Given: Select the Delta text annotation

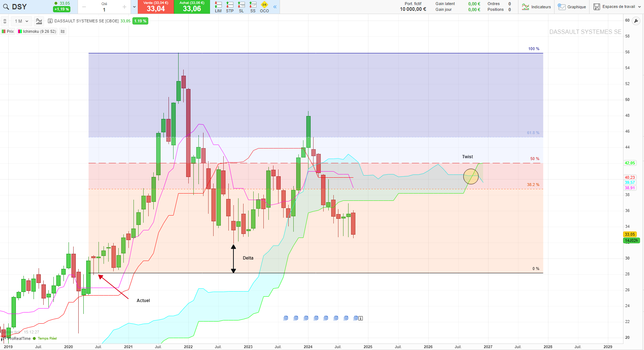Looking at the screenshot, I should (248, 258).
